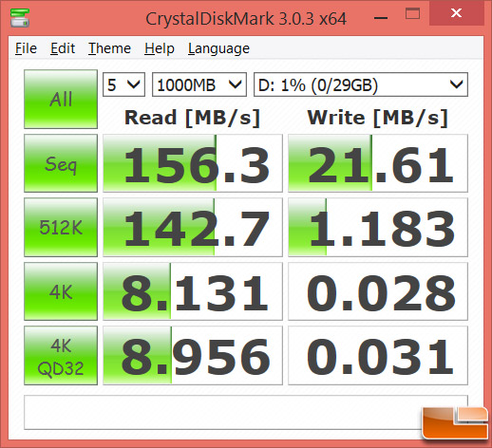Open the drive selector D: 1% (0/29GB)
This screenshot has width=492, height=448.
pyautogui.click(x=361, y=84)
